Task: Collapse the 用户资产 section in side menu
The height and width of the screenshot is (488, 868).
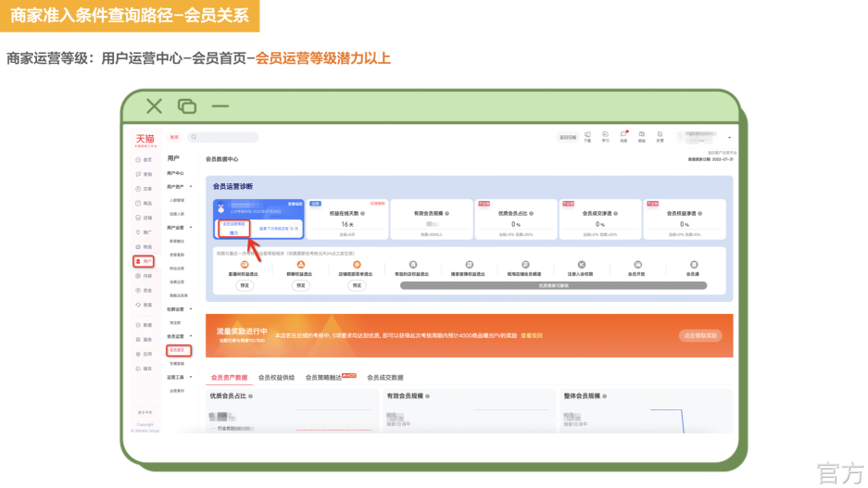Action: pos(191,187)
